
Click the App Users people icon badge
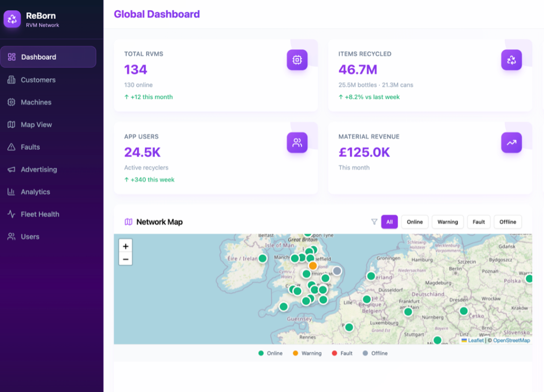pyautogui.click(x=297, y=142)
